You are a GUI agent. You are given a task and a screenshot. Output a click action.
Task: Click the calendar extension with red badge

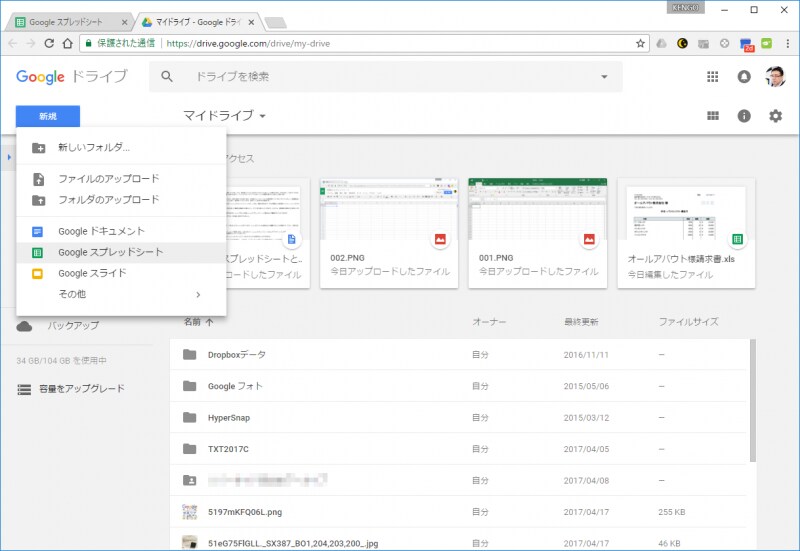(746, 44)
